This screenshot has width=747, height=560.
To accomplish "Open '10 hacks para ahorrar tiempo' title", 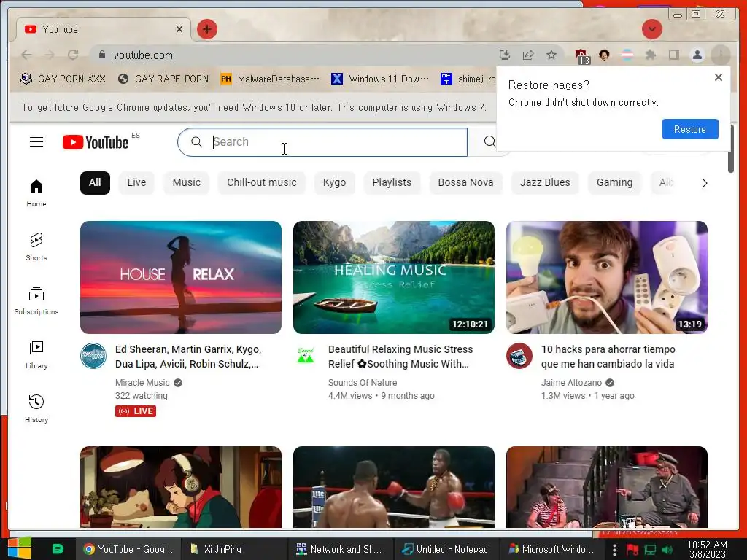I will click(x=608, y=357).
